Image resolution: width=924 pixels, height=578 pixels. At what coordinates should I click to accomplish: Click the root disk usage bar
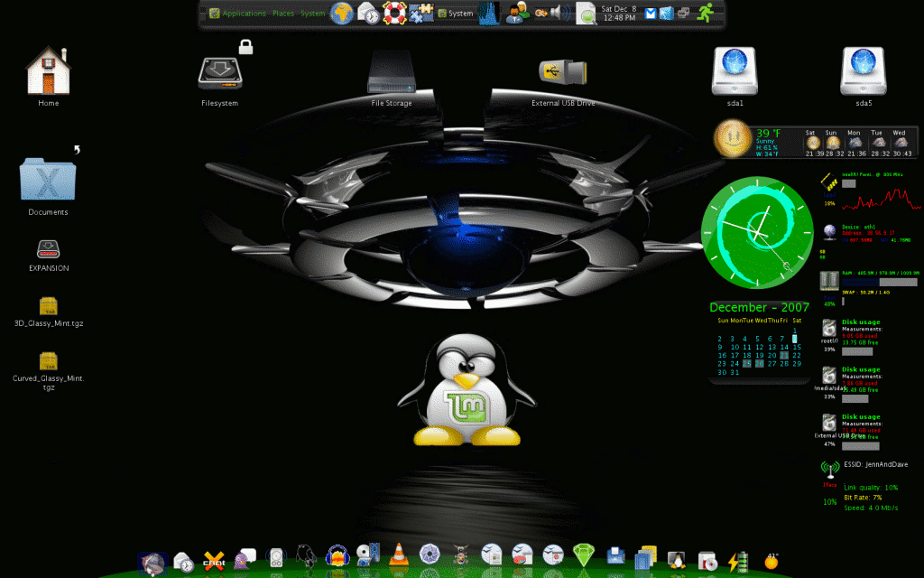click(x=857, y=351)
